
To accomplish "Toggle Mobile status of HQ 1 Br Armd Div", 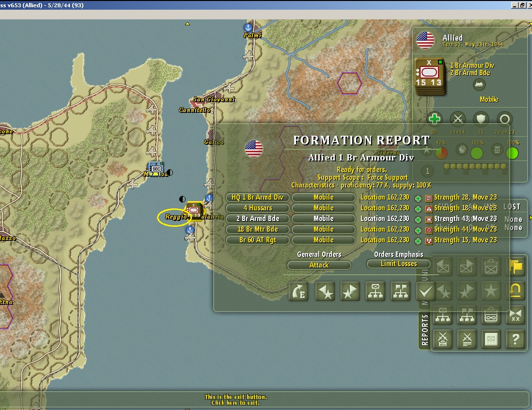I will (x=323, y=197).
